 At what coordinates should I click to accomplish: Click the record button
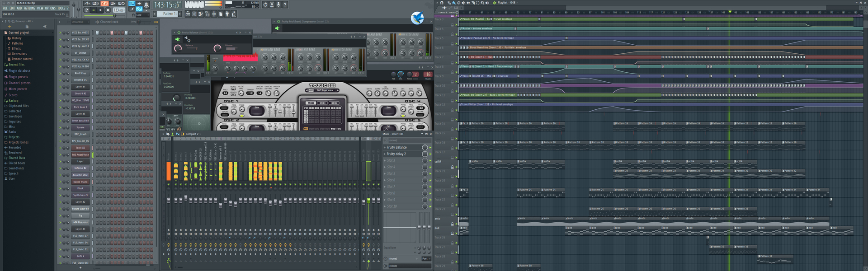pos(108,10)
